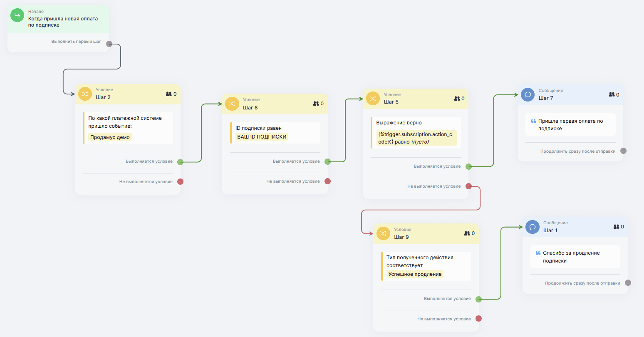Click the red failure connector on Шаг 8

327,181
